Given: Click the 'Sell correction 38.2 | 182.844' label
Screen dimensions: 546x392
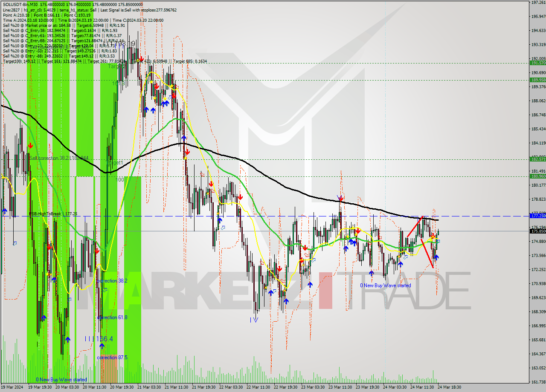Looking at the screenshot, I should coord(59,158).
